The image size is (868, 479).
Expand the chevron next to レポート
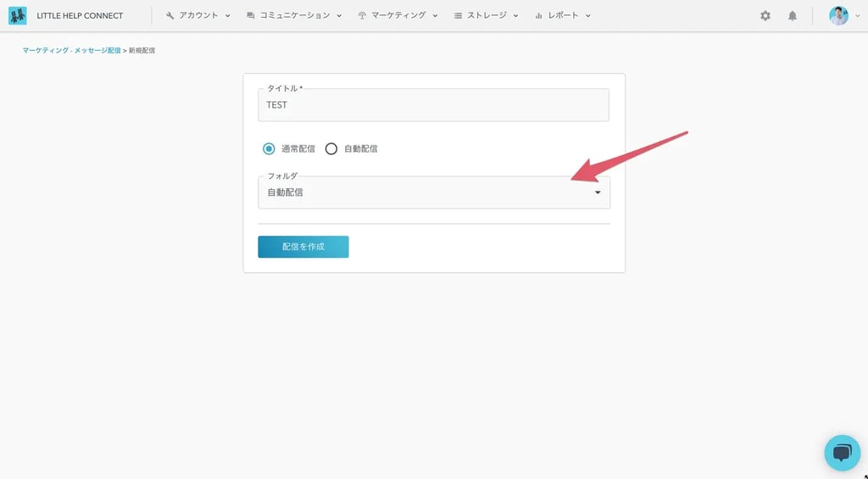pyautogui.click(x=587, y=16)
